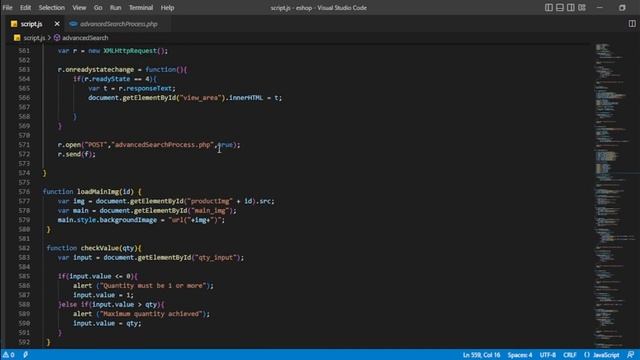
Task: Open the Edit menu
Action: (25, 8)
